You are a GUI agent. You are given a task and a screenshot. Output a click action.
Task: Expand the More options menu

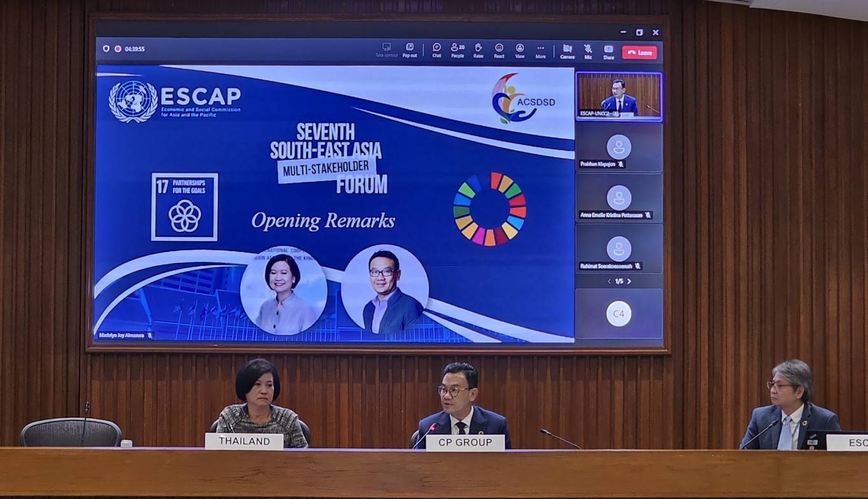540,50
